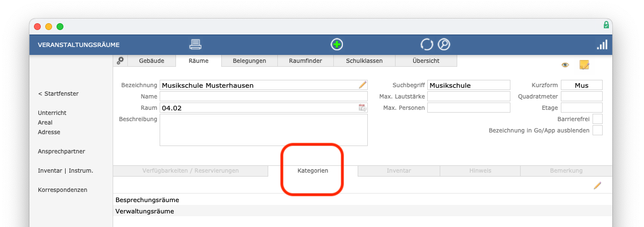The width and height of the screenshot is (644, 227).
Task: Select the Verwaltungsräume category row
Action: click(362, 211)
